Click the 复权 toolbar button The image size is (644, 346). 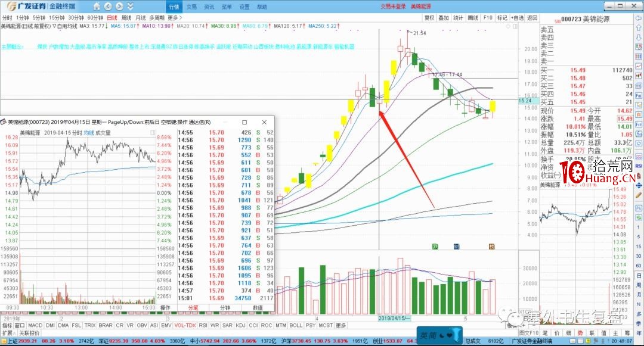(429, 18)
